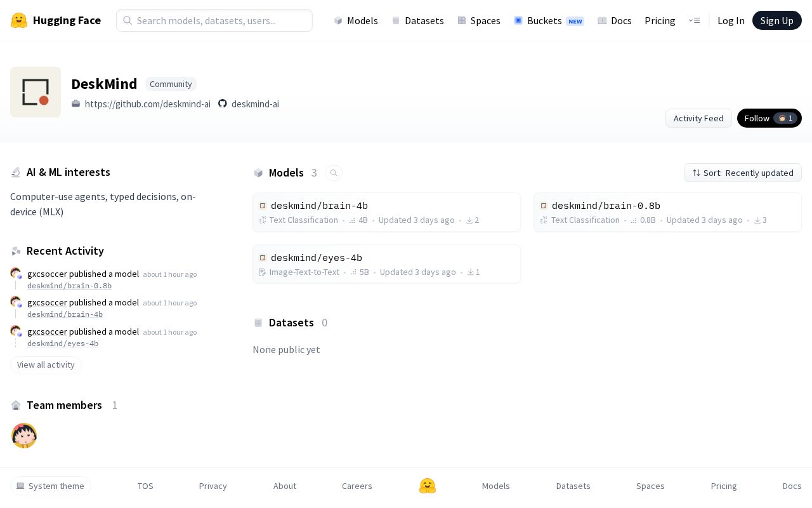Open the deskmind/eyes-4b model card
This screenshot has width=812, height=508.
[386, 264]
